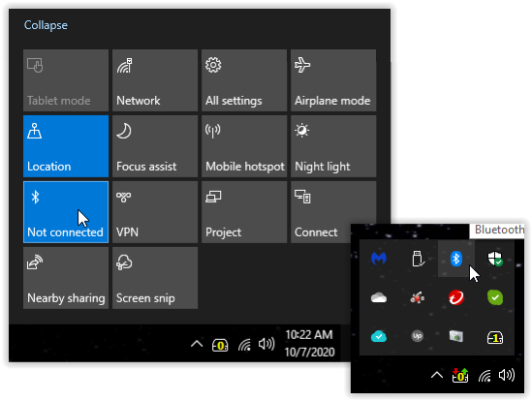Click the green checkmark shield tray icon
The width and height of the screenshot is (532, 401).
point(495,297)
